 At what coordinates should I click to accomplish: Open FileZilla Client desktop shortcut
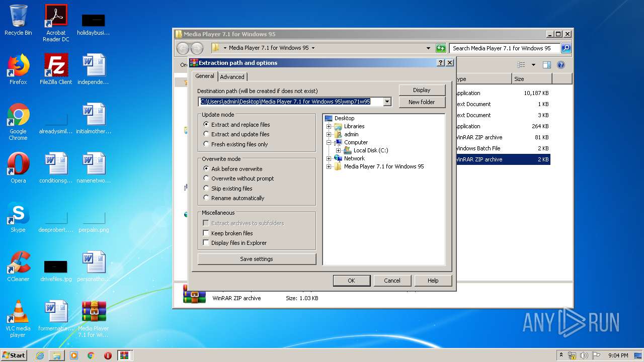56,69
